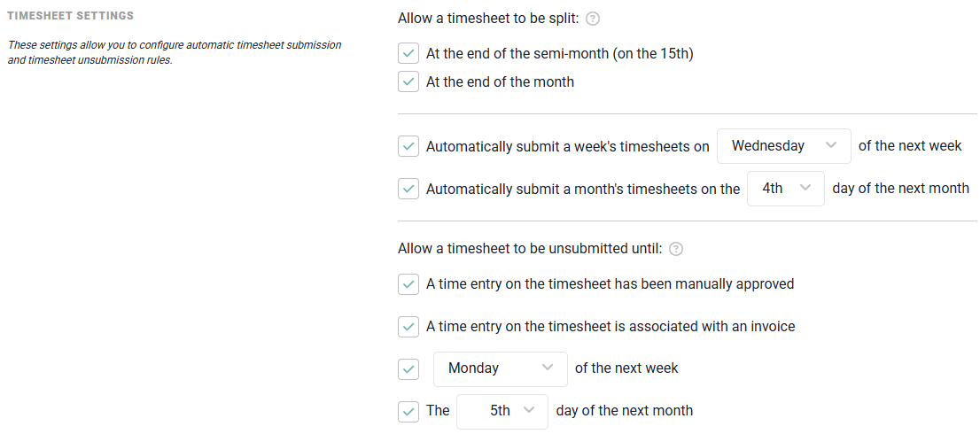This screenshot has width=980, height=434.
Task: Uncheck 'manually approved' time entry rule
Action: tap(408, 284)
